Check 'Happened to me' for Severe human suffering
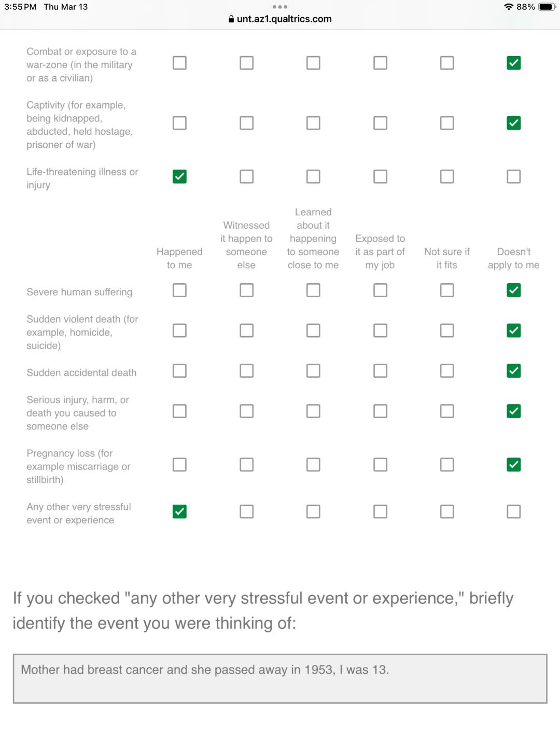The image size is (560, 747). point(179,290)
